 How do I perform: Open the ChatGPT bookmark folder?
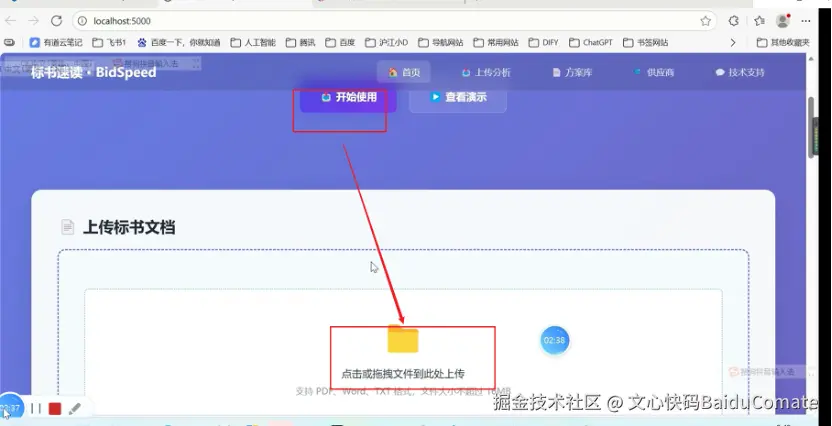(591, 42)
